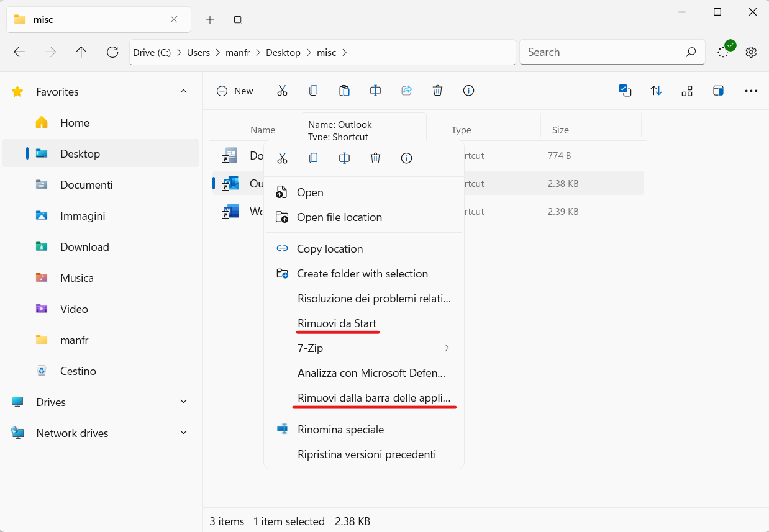Click the Copy icon in main toolbar
The height and width of the screenshot is (532, 769).
[x=313, y=91]
